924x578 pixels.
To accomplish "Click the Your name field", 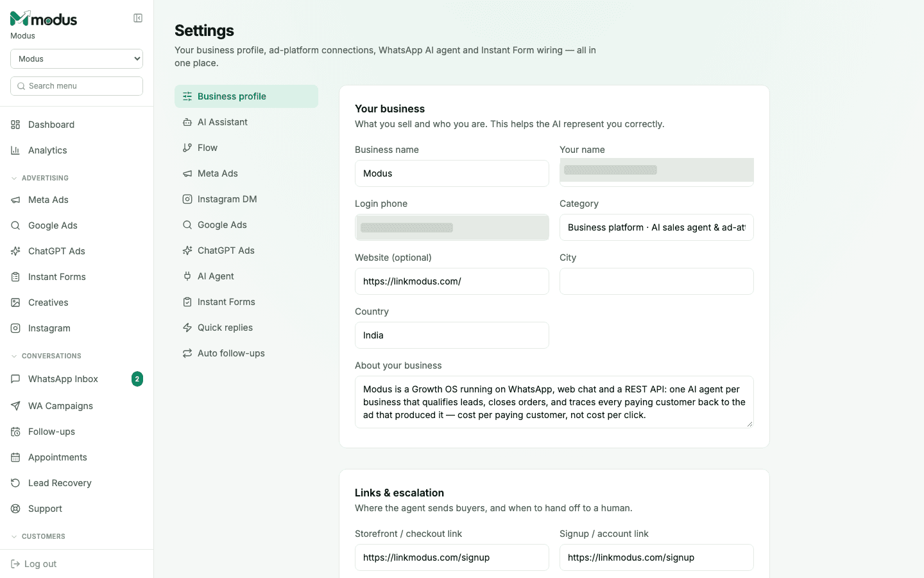I will 656,172.
